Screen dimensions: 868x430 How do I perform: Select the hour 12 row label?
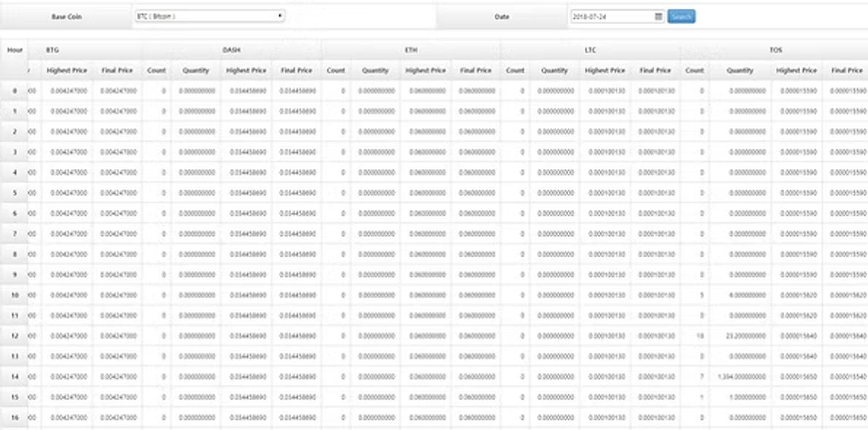pyautogui.click(x=14, y=336)
